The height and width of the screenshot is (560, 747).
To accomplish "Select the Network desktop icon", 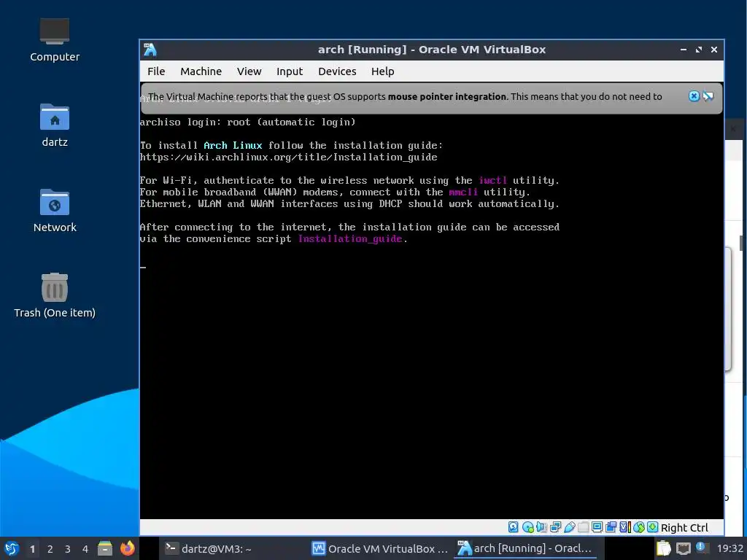I will coord(55,211).
